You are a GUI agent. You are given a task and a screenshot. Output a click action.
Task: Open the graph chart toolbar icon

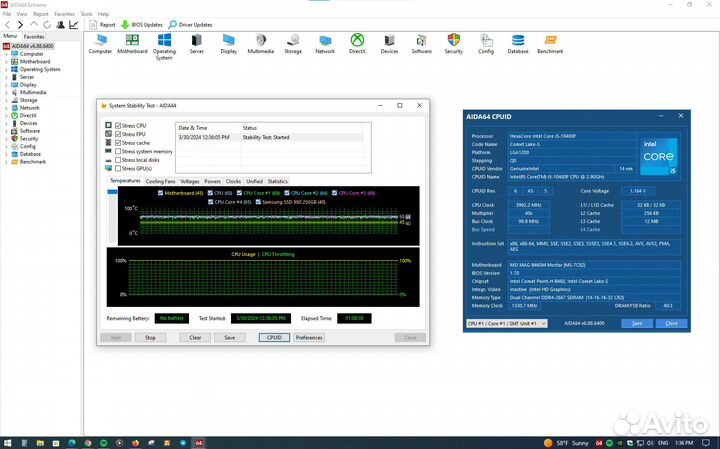pos(73,24)
